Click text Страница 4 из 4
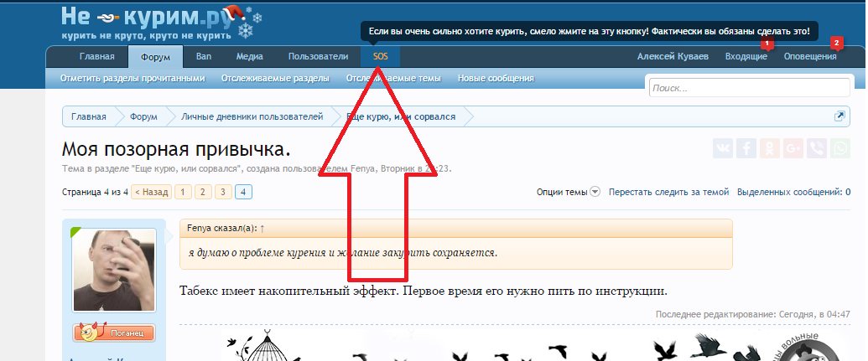 (x=96, y=192)
